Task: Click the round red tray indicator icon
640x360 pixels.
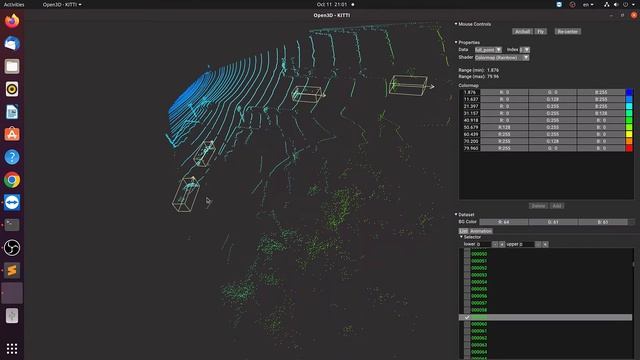Action: pos(572,4)
